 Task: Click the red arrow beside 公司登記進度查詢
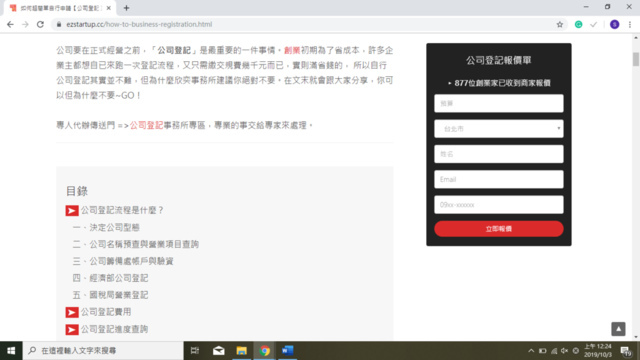click(x=72, y=329)
